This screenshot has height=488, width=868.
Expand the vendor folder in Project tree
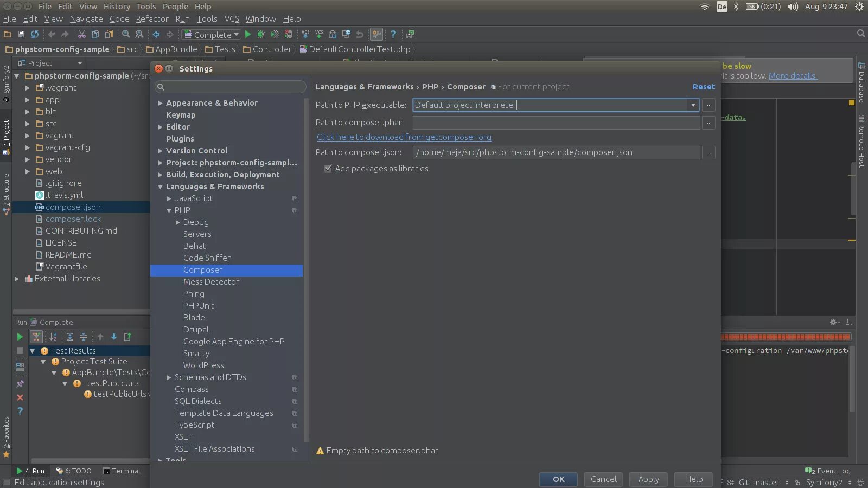28,159
